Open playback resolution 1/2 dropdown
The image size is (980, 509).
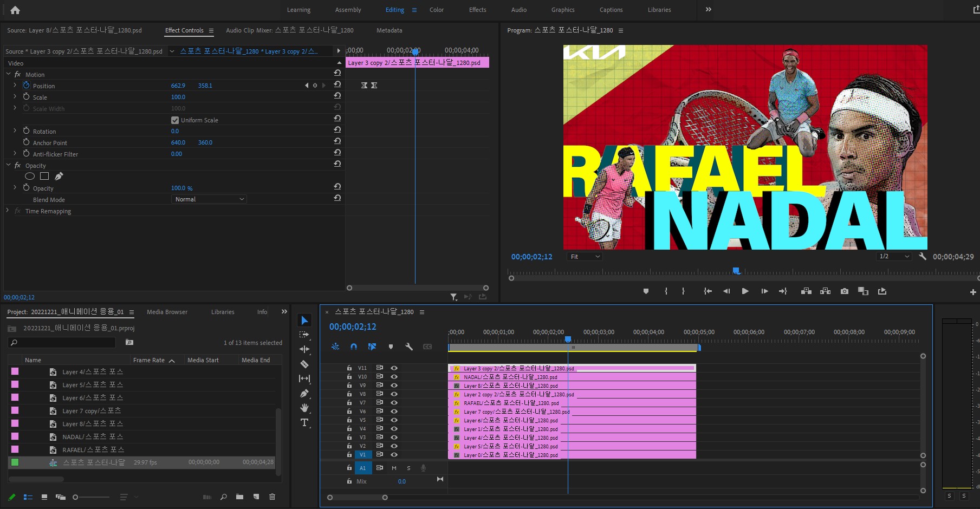click(x=894, y=257)
